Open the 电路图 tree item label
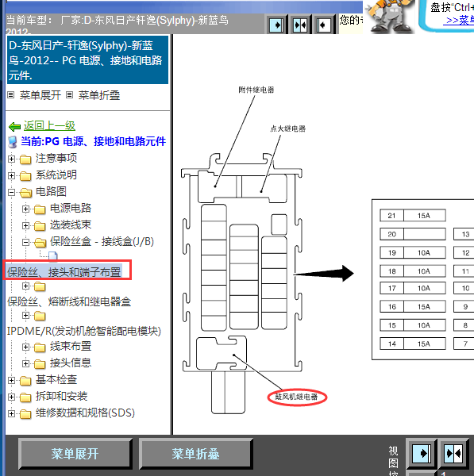The width and height of the screenshot is (474, 476). pos(51,191)
